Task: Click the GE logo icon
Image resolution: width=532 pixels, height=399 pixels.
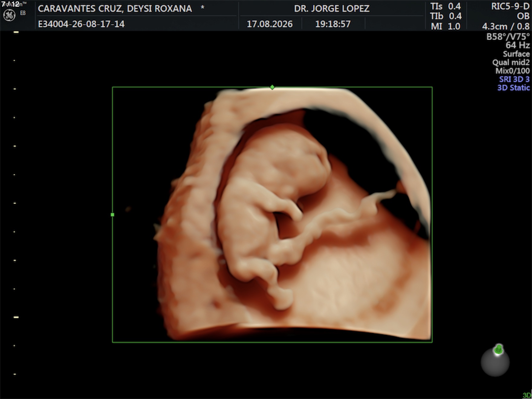Action: click(x=9, y=15)
